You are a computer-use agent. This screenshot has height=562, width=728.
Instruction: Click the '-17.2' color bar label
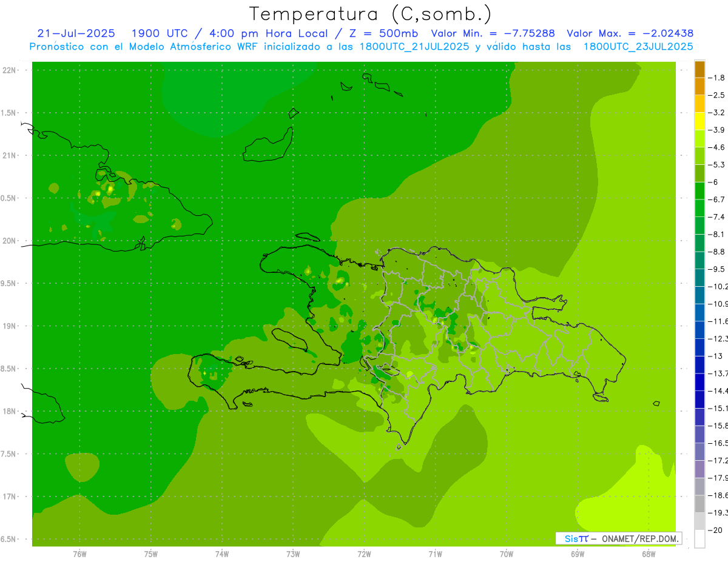coord(718,461)
